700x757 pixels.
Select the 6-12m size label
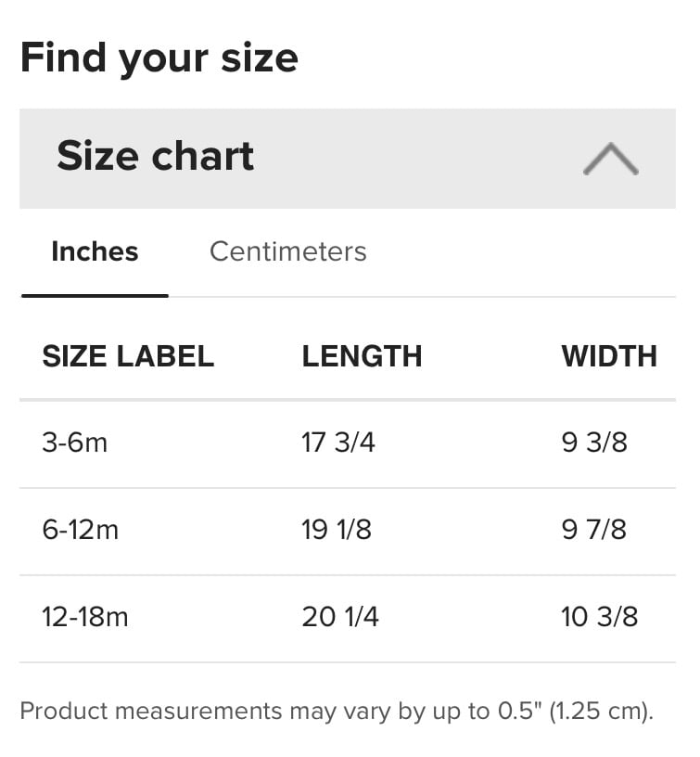coord(80,530)
